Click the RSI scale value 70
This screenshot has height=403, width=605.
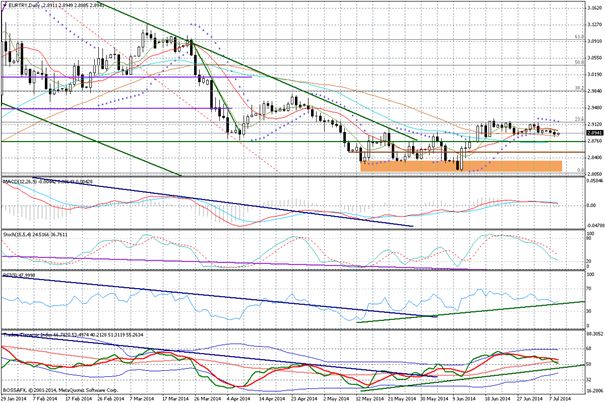(x=589, y=288)
